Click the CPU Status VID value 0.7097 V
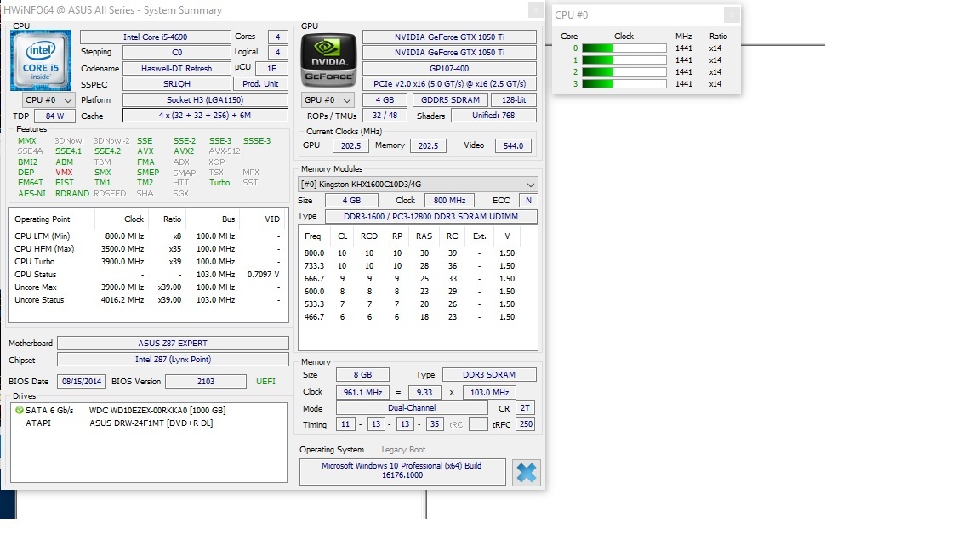 point(263,275)
